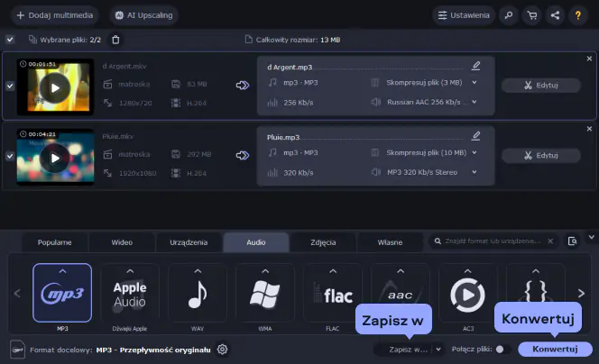Screen dimensions: 599x364
Task: Click the conversion arrow for Pluie.mkv
Action: 243,155
